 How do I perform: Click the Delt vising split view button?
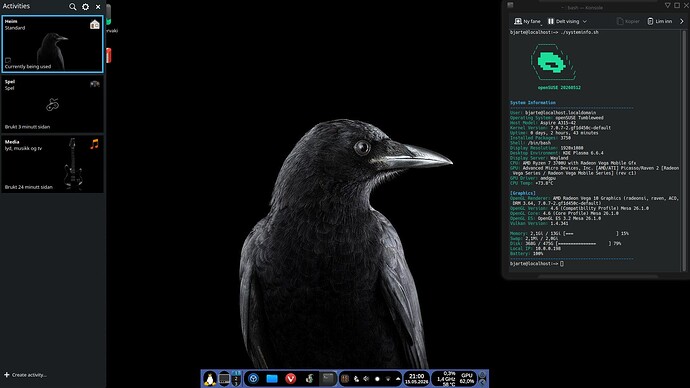(x=564, y=21)
